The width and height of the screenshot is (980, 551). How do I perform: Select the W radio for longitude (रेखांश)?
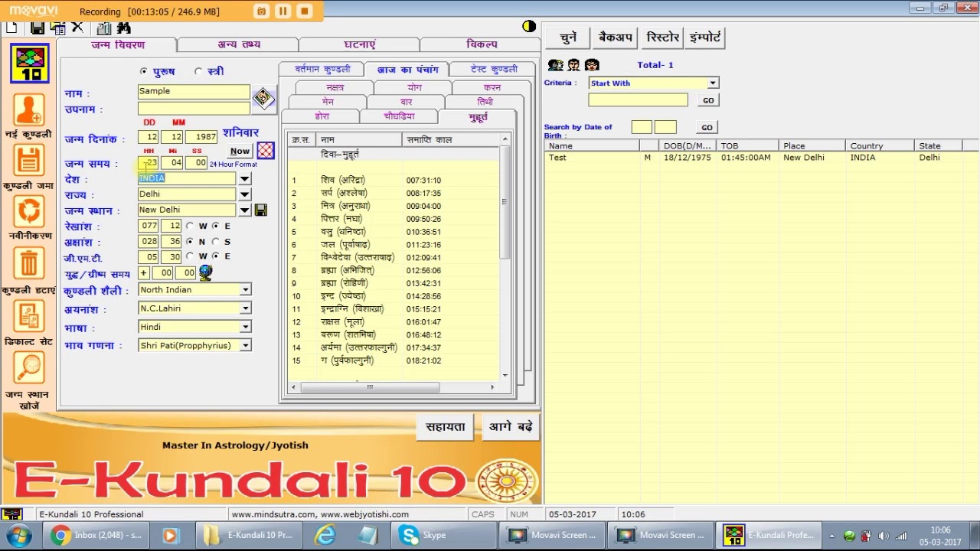coord(191,227)
